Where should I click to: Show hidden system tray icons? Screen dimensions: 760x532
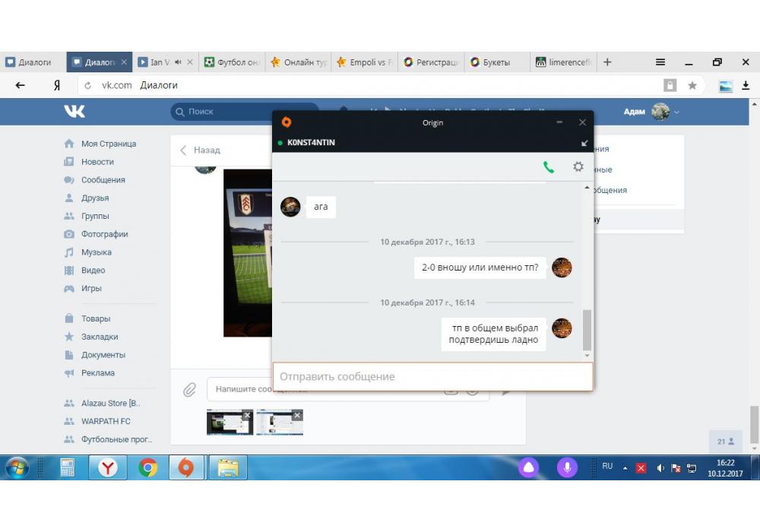(x=625, y=468)
